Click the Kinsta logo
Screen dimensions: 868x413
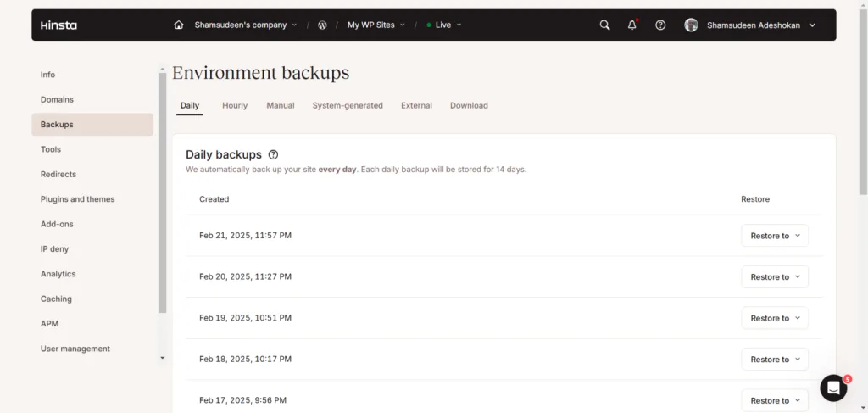click(x=58, y=25)
